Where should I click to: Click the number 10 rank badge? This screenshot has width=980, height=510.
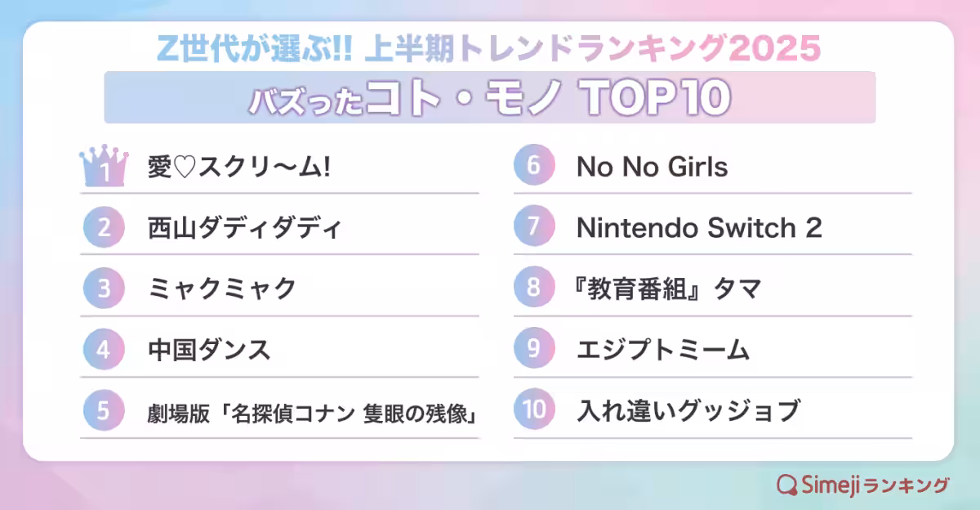click(534, 409)
